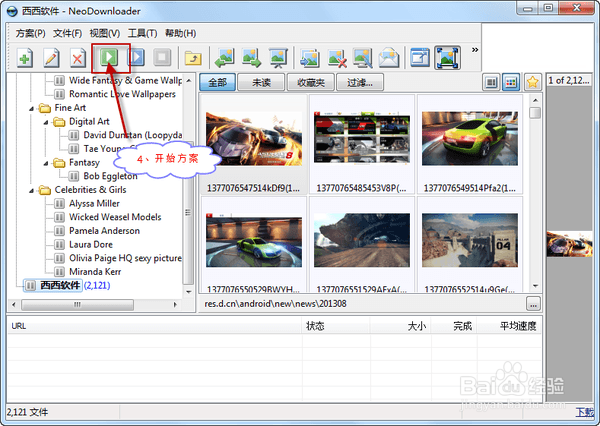The height and width of the screenshot is (426, 600).
Task: Click the thumbnail pane scroll-up arrow
Action: (x=535, y=100)
